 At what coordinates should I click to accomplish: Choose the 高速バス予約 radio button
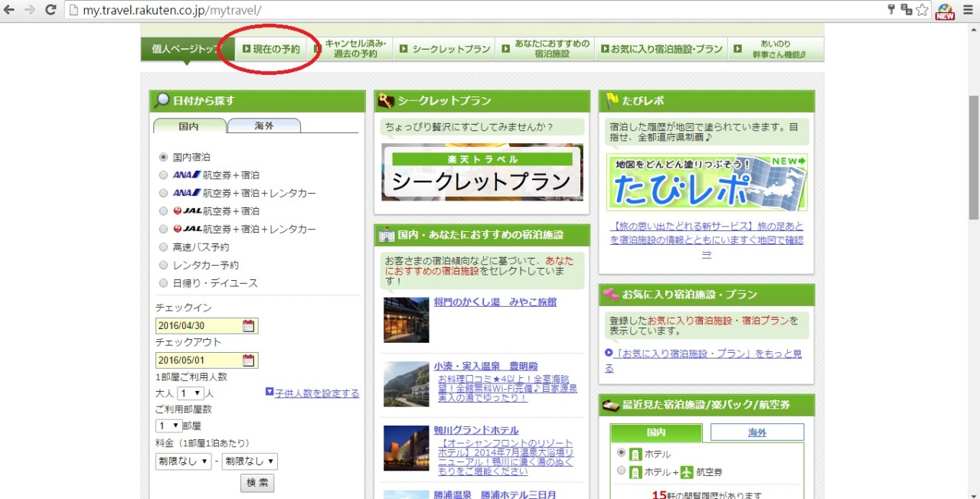[x=163, y=247]
